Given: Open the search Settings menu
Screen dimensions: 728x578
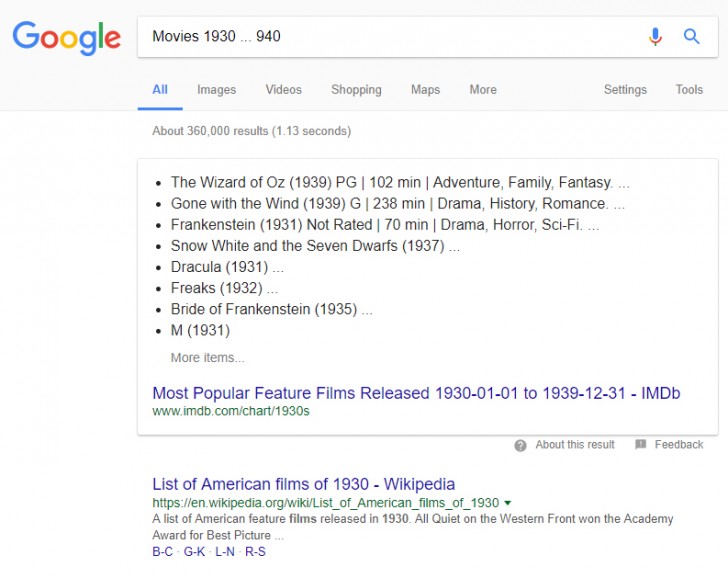Looking at the screenshot, I should [625, 89].
